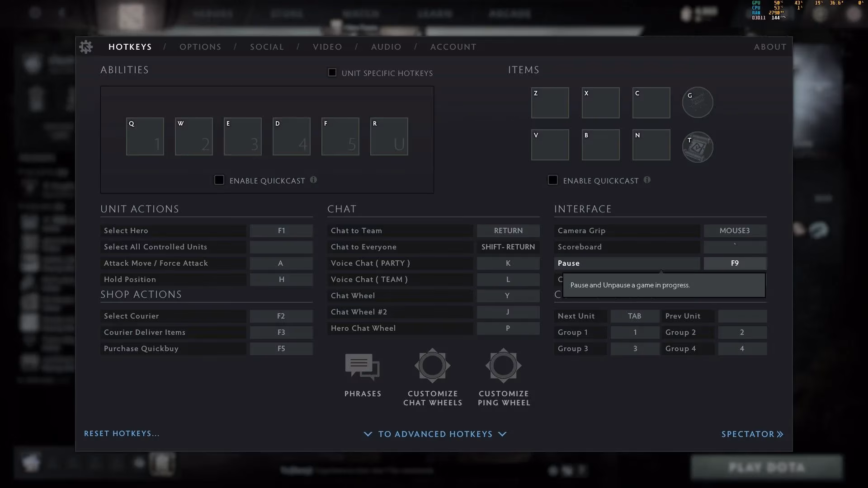Click the Pause hotkey field showing F9

click(x=735, y=263)
